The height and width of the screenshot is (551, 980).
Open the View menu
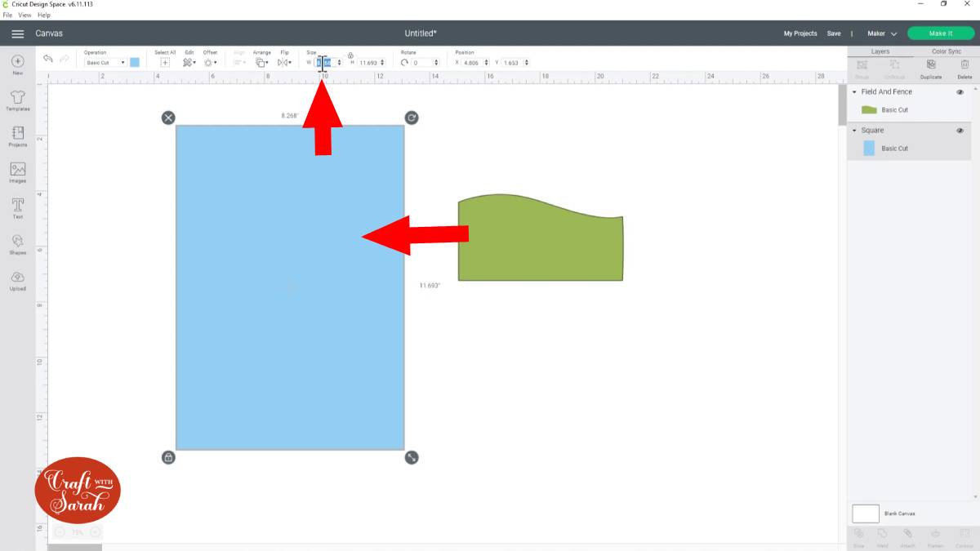[24, 15]
